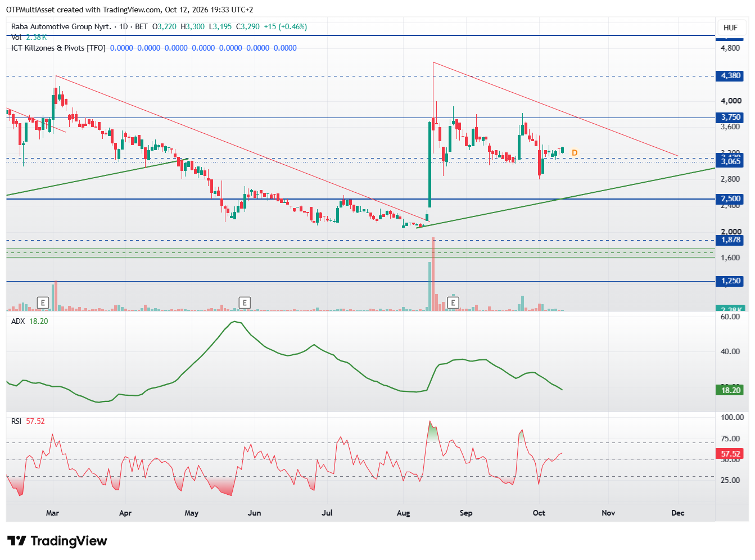Click the BET exchange label in title
The height and width of the screenshot is (560, 755).
point(141,26)
